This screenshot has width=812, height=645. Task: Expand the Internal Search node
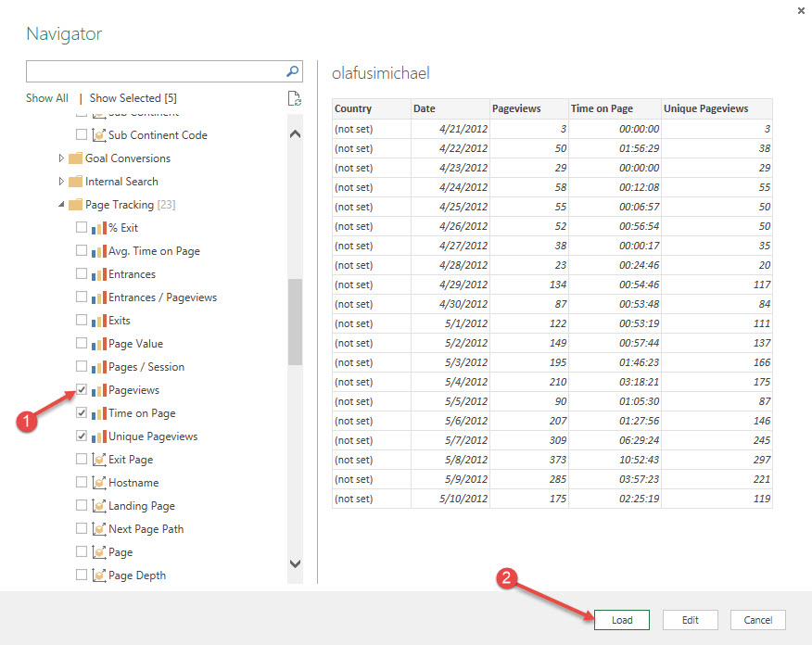click(x=59, y=181)
